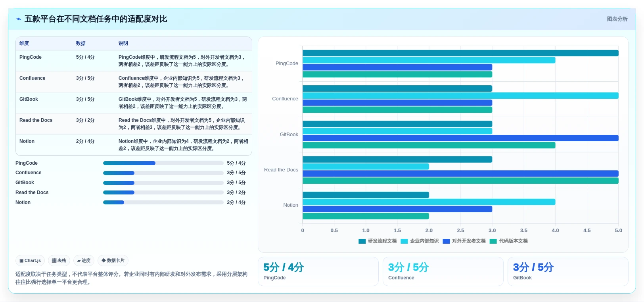Viewport: 644px width, 302px height.
Task: Click the Notion progress bar
Action: point(163,202)
